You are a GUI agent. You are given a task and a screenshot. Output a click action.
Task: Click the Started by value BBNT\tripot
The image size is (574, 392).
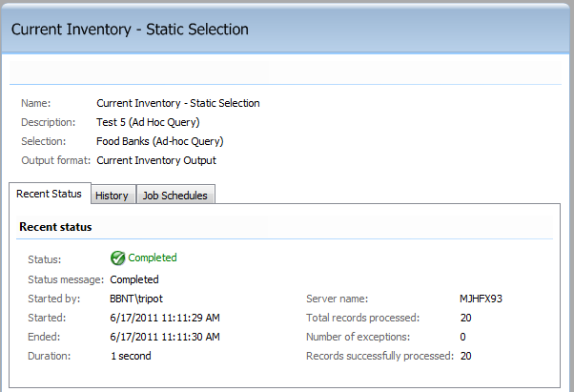[x=136, y=299]
